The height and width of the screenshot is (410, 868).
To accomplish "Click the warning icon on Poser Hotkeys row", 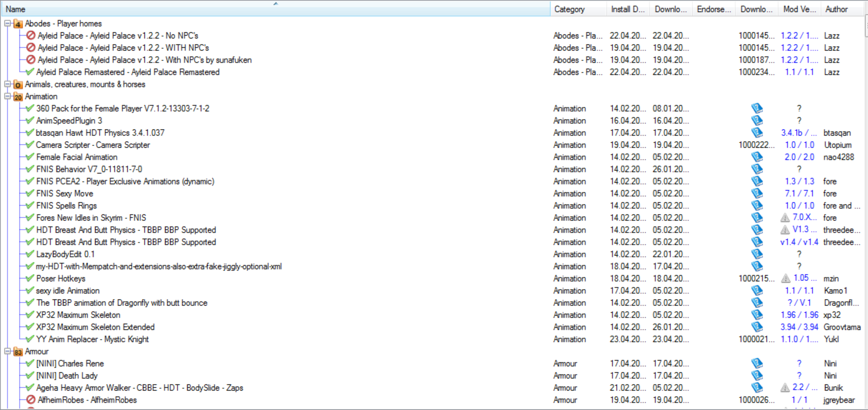I will point(786,279).
